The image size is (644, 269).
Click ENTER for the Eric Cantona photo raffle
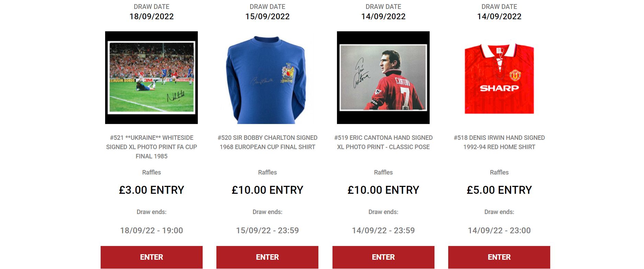383,257
